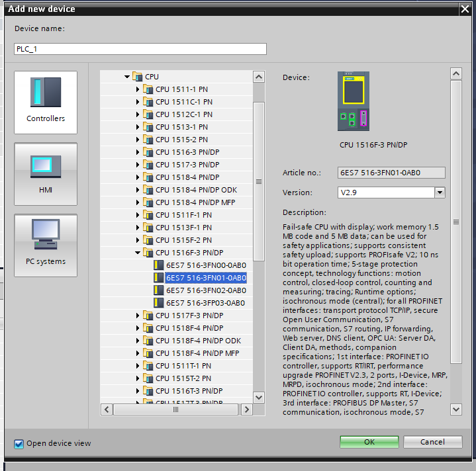Select 6ES7 516-3FN02-0AB0 in the tree
The height and width of the screenshot is (471, 476).
tap(206, 290)
